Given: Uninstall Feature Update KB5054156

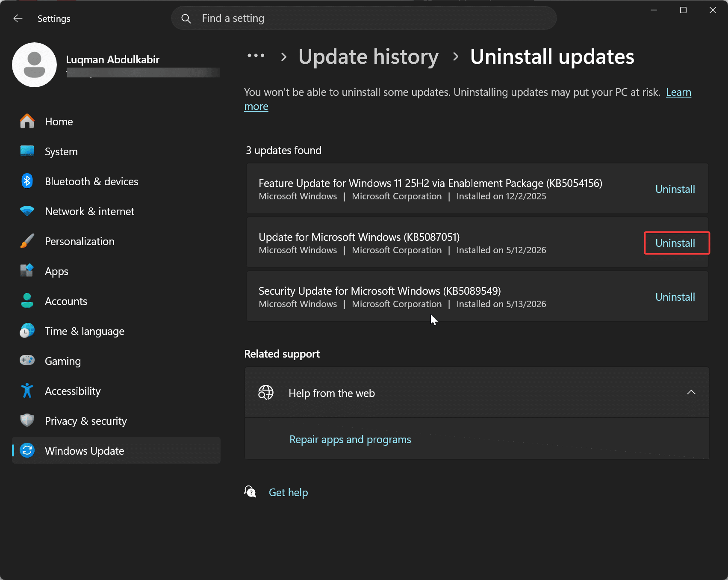Looking at the screenshot, I should (675, 189).
